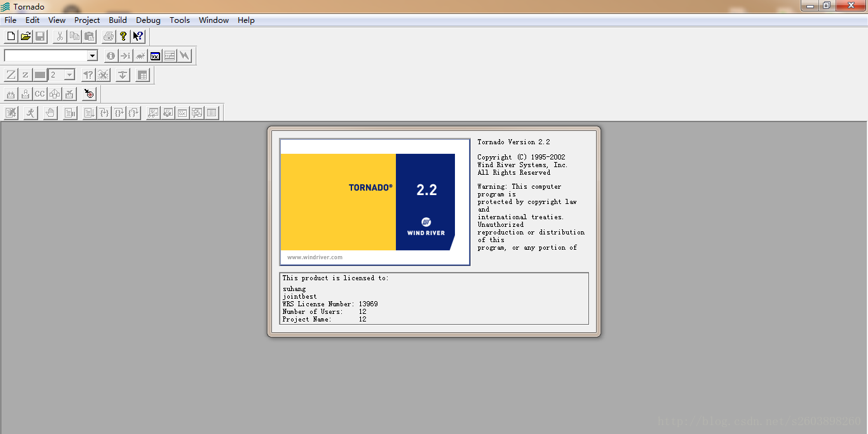
Task: Cut selection with the scissors icon
Action: tap(60, 36)
